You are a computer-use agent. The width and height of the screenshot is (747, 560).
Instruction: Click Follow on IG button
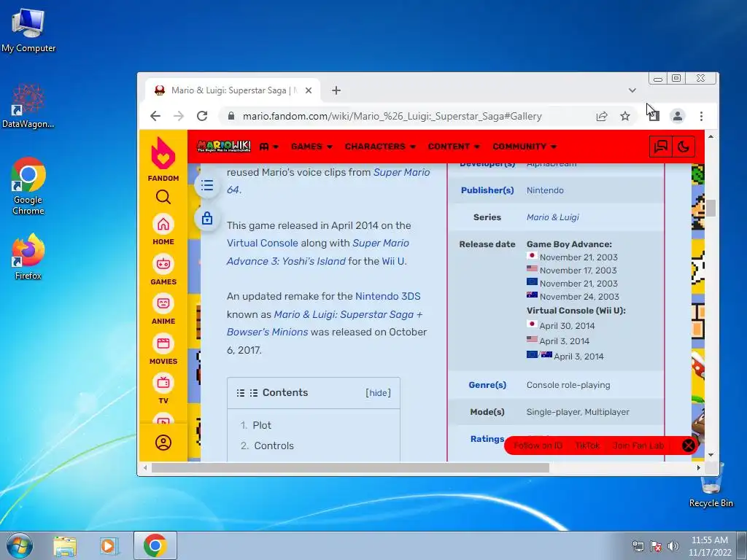[538, 446]
